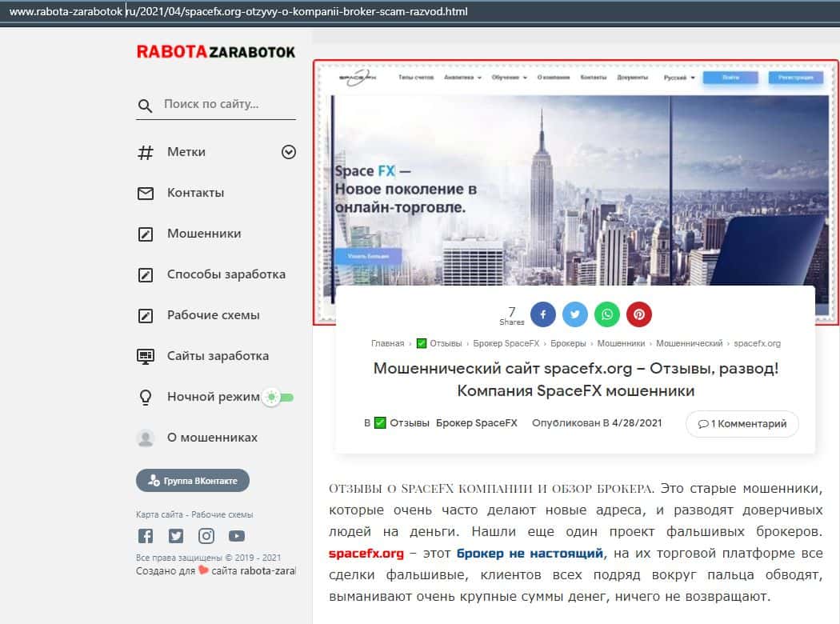Click the article headline text
The width and height of the screenshot is (840, 624).
(576, 379)
